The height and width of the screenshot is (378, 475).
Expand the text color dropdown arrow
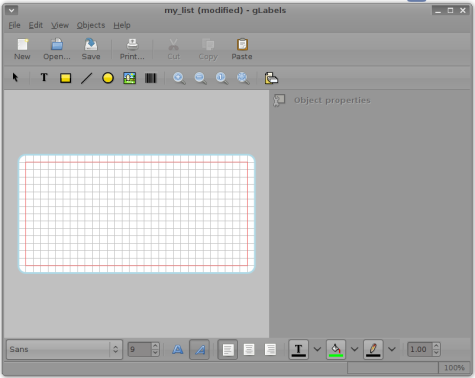point(317,349)
